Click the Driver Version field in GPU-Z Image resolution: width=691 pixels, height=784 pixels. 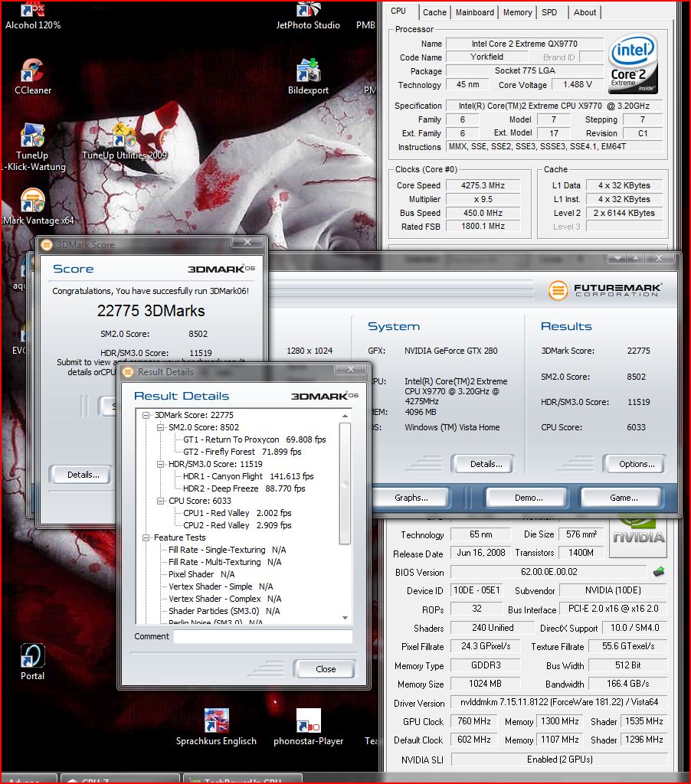[x=559, y=702]
